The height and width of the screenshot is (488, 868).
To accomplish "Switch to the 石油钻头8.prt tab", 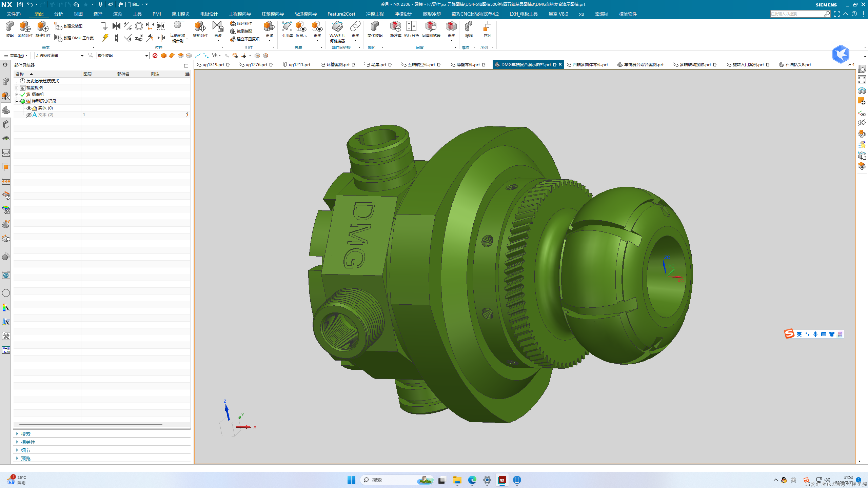I will tap(795, 64).
